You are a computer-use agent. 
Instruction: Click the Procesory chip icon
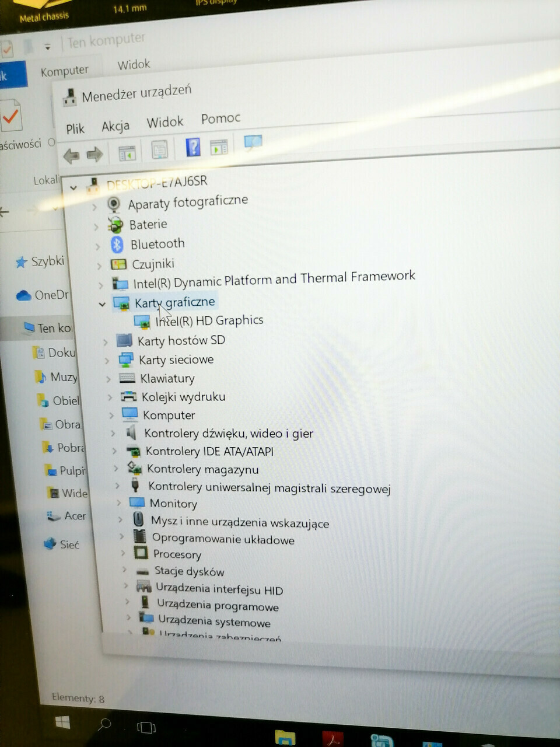coord(141,552)
